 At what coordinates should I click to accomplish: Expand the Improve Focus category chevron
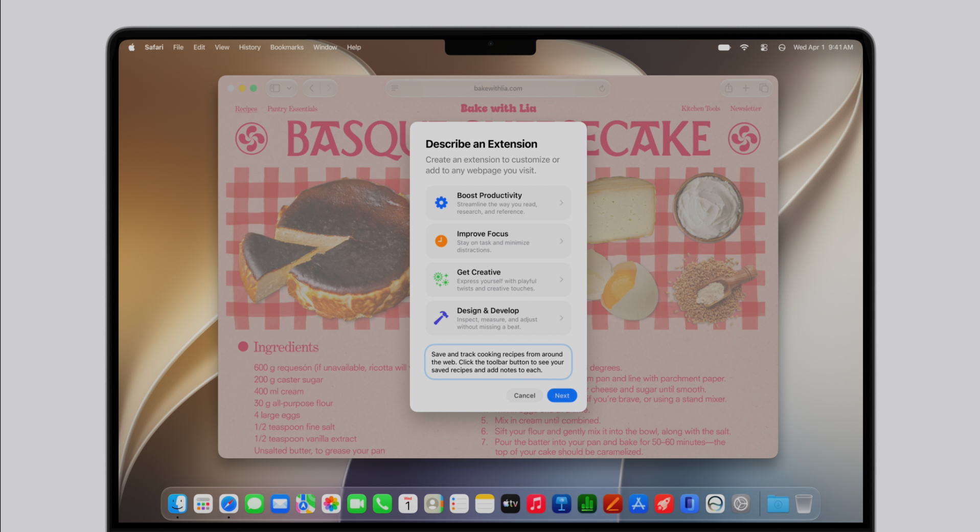coord(561,241)
